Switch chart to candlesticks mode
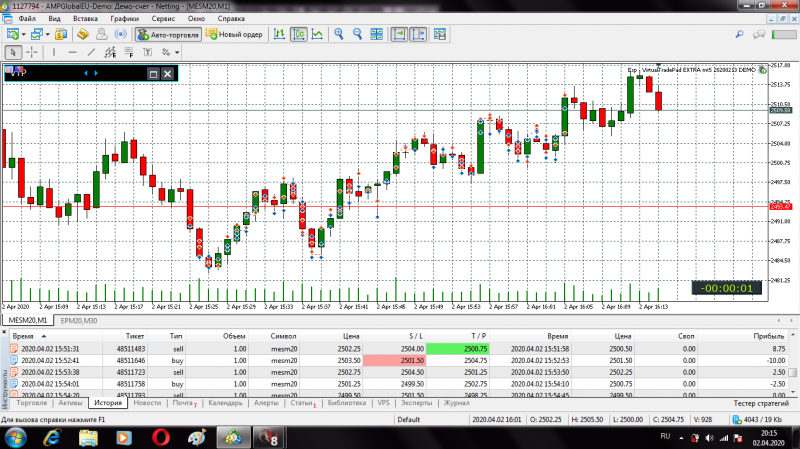Viewport: 800px width, 449px height. [x=298, y=34]
